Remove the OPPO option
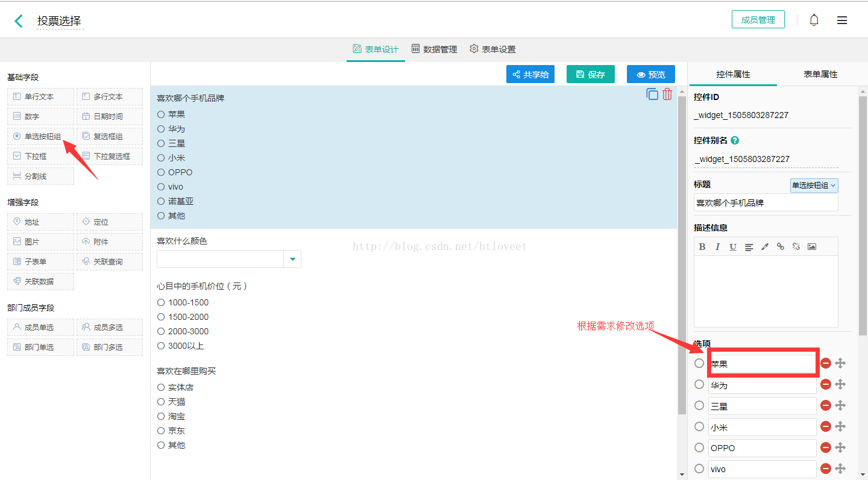 tap(826, 447)
